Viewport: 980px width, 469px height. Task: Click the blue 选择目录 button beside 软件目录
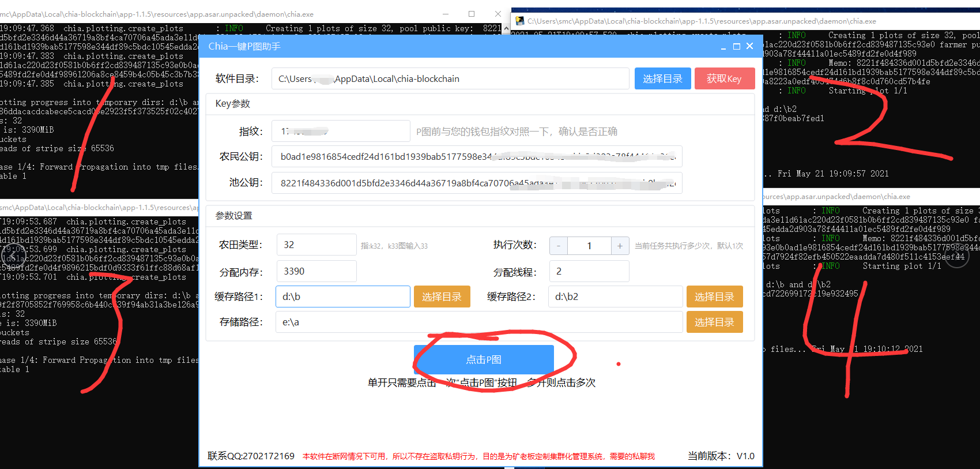pos(662,78)
